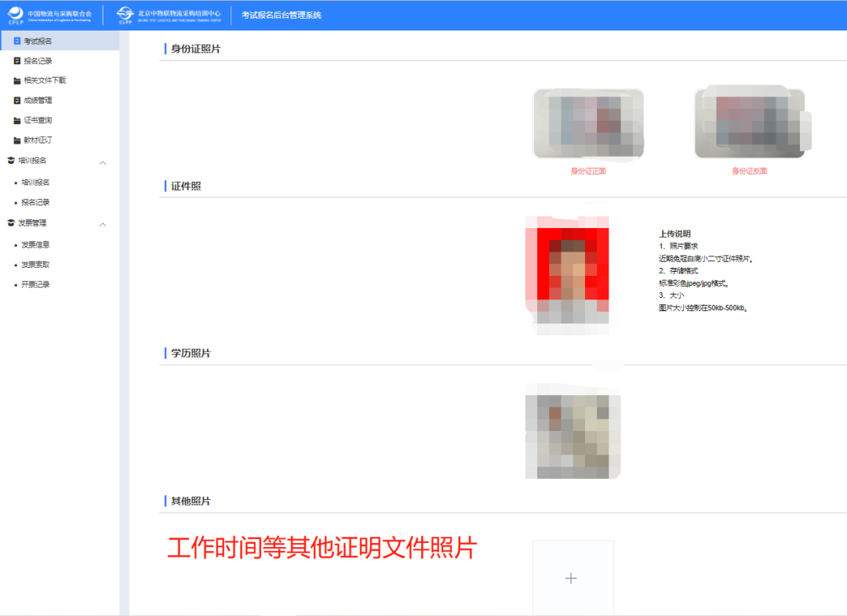Click the plus box to add 其他照片

pyautogui.click(x=572, y=578)
